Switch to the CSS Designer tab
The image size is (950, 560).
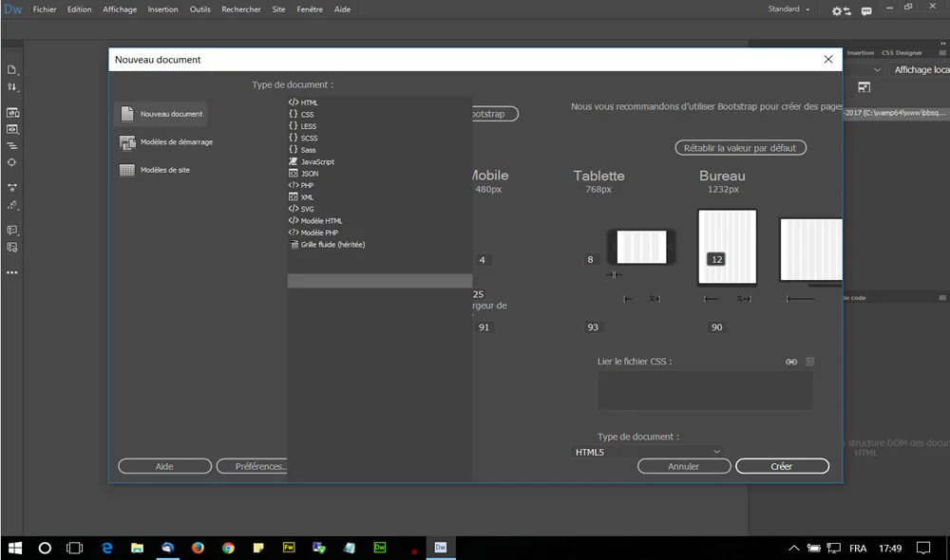903,52
